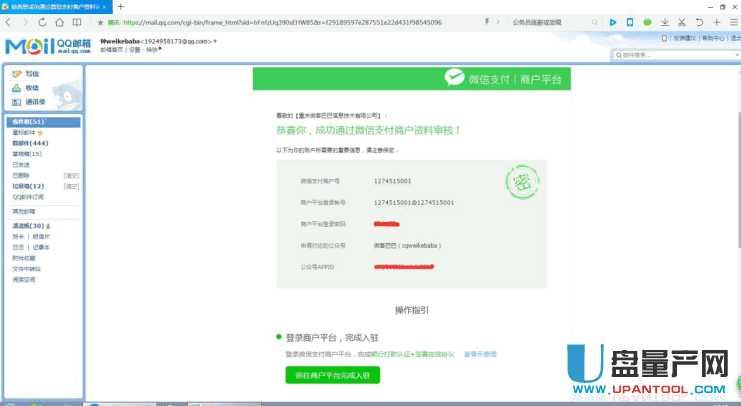The width and height of the screenshot is (741, 406).
Task: Open the browser downloads icon
Action: pos(665,22)
